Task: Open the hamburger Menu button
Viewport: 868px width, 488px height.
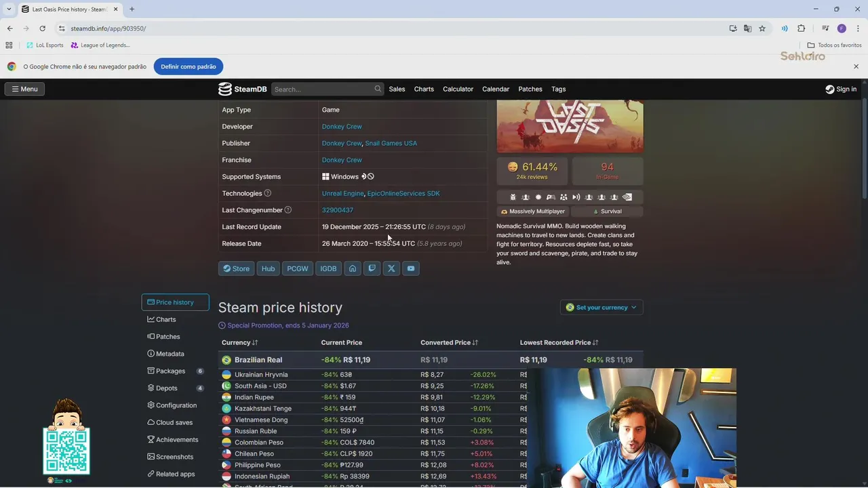Action: pos(24,89)
